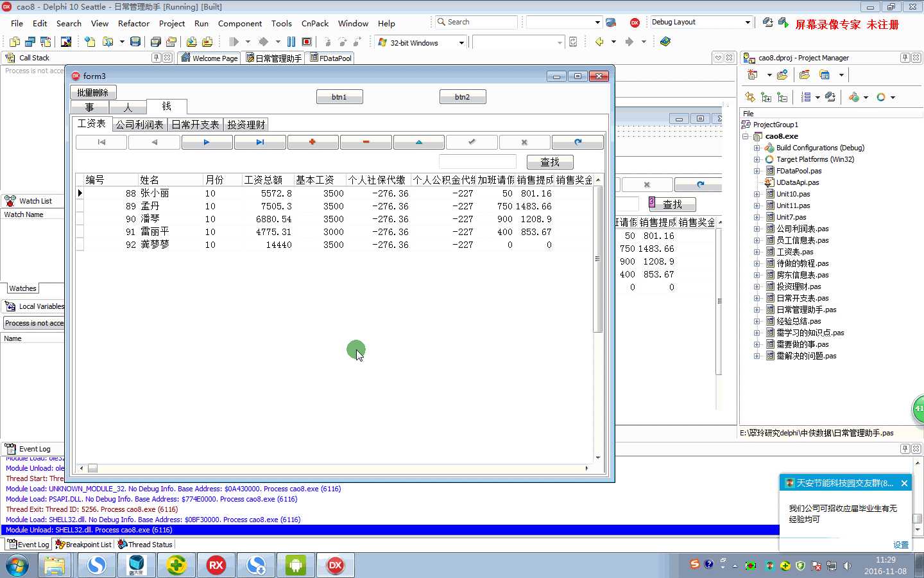Click Add to project folder-plus icon
This screenshot has width=924, height=578.
click(782, 75)
